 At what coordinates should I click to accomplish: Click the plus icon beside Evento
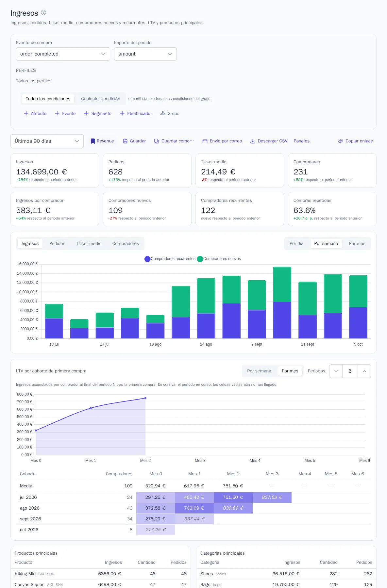tap(57, 113)
